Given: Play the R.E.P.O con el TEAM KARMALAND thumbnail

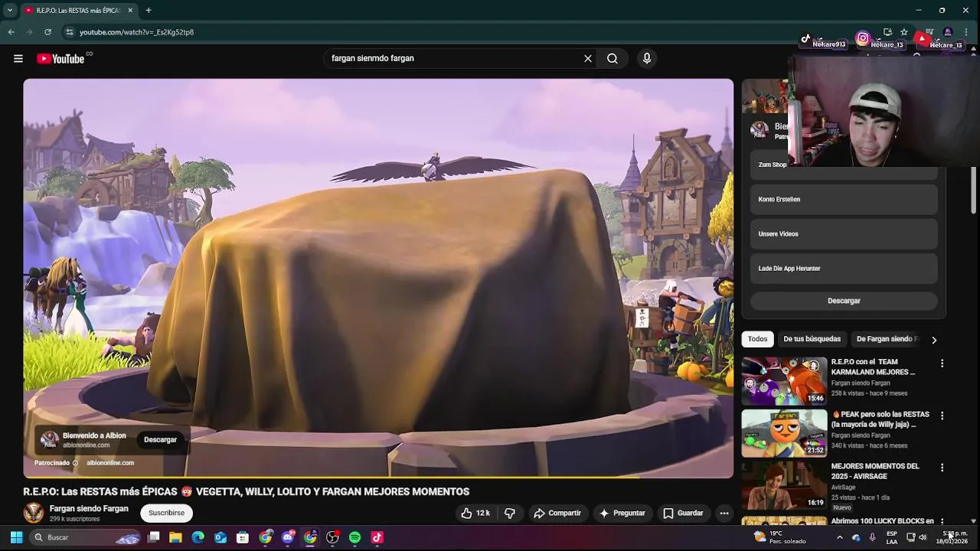Looking at the screenshot, I should [784, 380].
